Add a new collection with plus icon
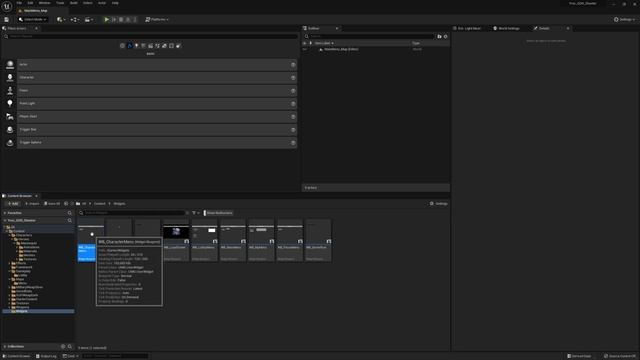The height and width of the screenshot is (360, 640). click(63, 347)
